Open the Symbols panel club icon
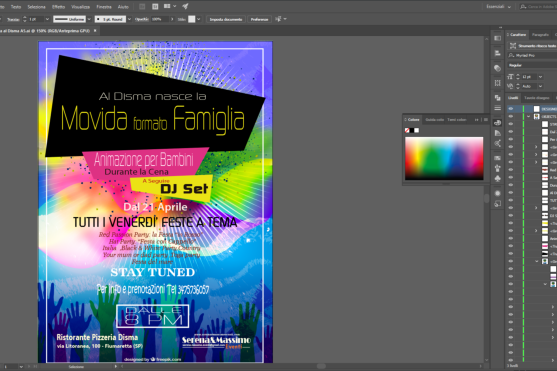This screenshot has height=371, width=557. coord(498,178)
